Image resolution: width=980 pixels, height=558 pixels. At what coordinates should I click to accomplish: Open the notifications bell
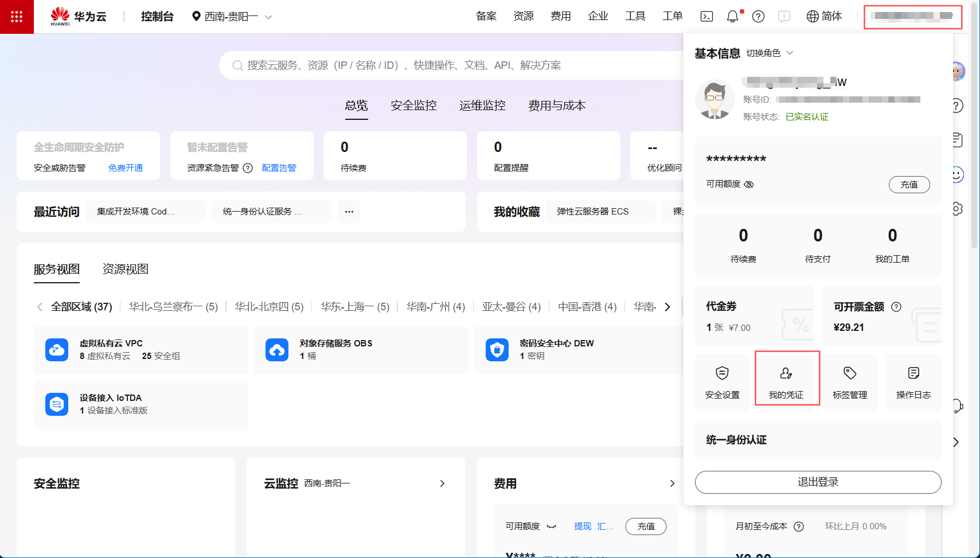[x=733, y=17]
